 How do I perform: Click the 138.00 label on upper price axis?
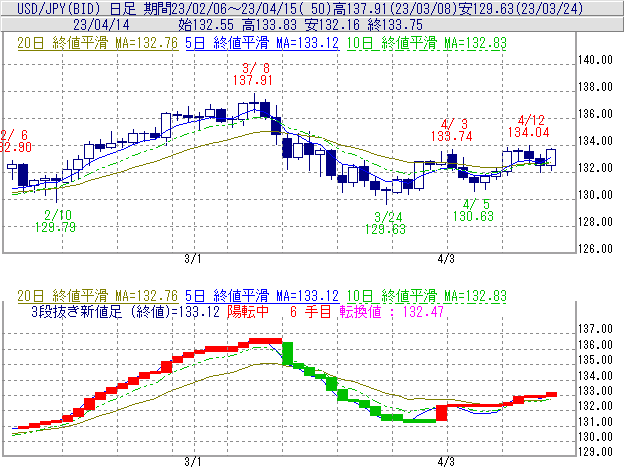[x=595, y=87]
